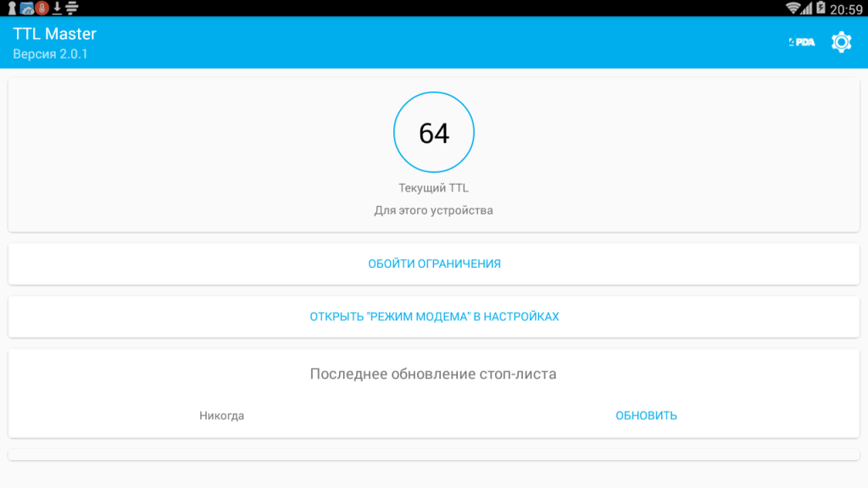This screenshot has width=868, height=488.
Task: Tap the keyhole VPN status icon
Action: (12, 8)
